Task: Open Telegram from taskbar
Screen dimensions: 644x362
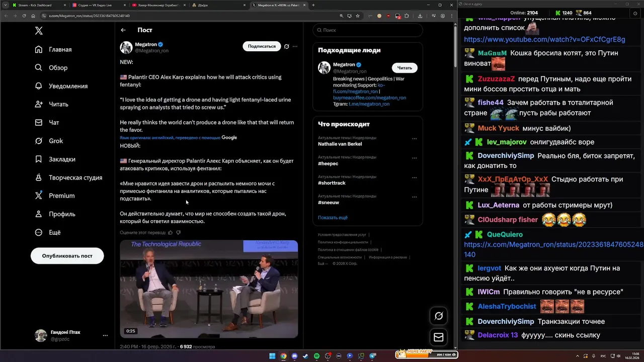Action: 373,356
